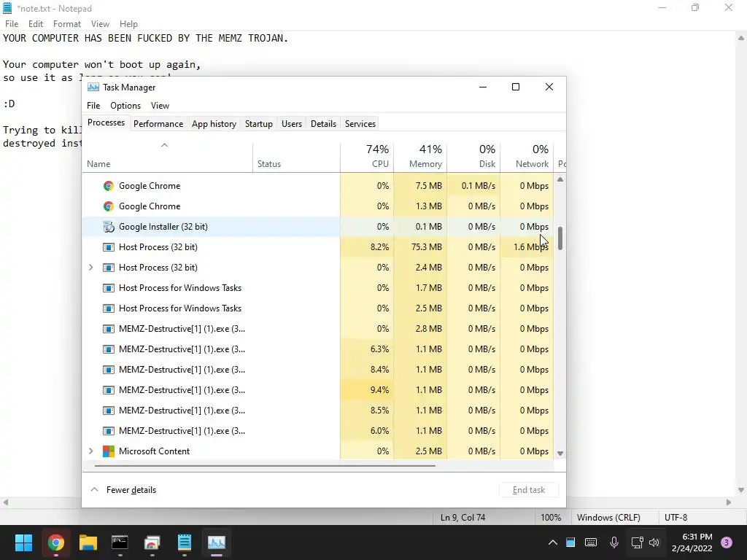Click the End task button
Viewport: 747px width, 560px height.
point(529,490)
